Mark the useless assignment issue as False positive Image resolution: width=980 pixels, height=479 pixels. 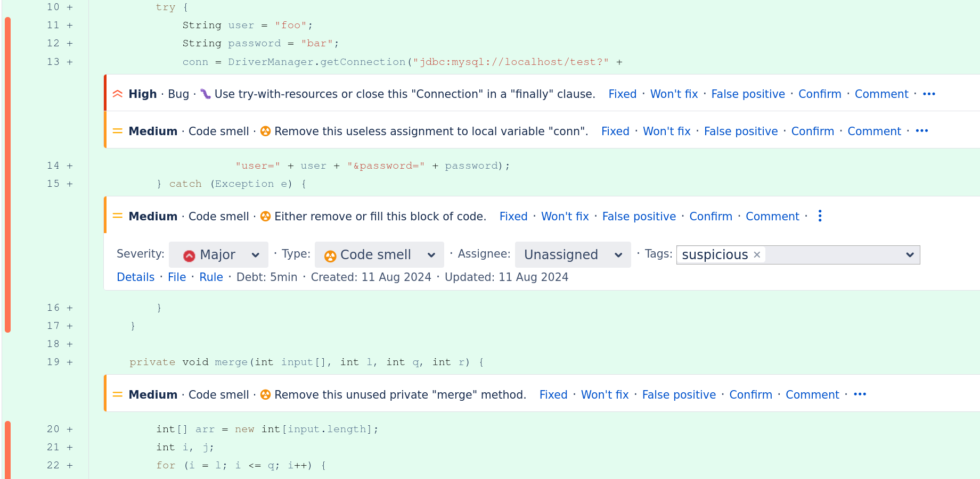(741, 131)
